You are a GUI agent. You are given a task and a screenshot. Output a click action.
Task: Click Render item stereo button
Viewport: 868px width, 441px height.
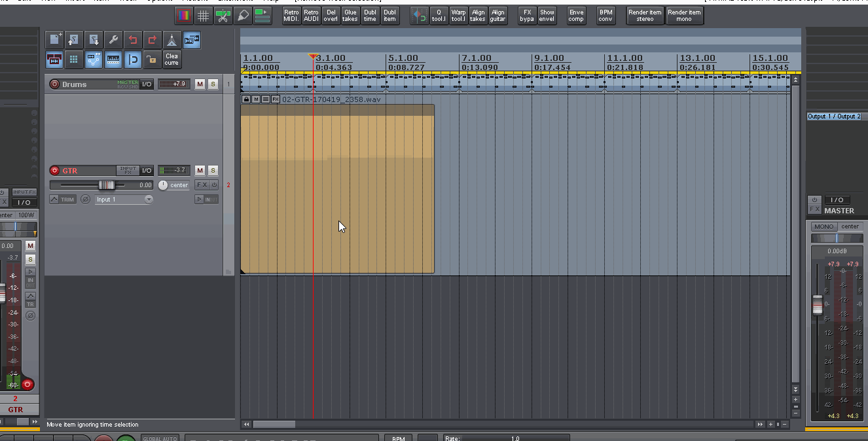[645, 16]
